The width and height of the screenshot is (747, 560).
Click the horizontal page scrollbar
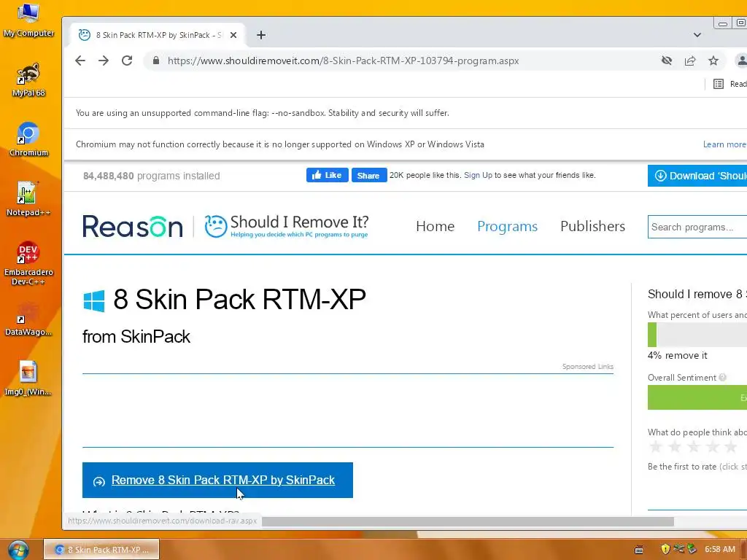coord(468,522)
